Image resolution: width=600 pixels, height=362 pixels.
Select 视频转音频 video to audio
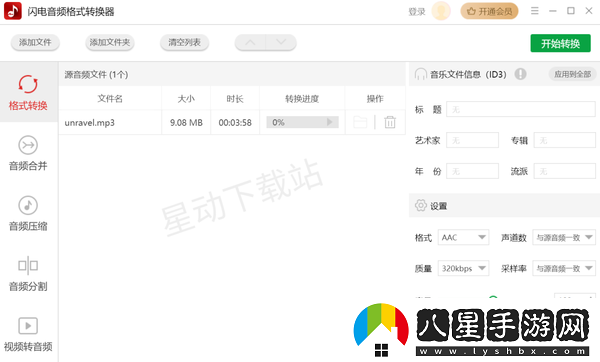28,334
